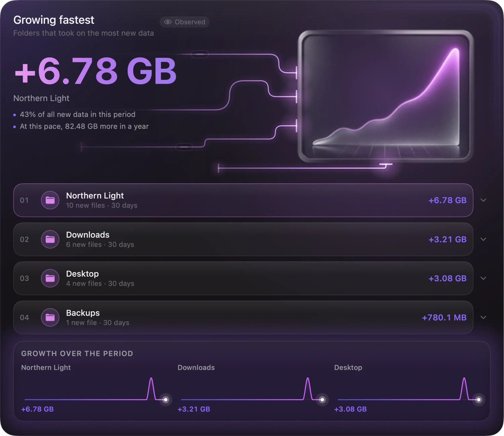Select the Northern Light row title
Viewport: 504px width, 436px height.
click(x=95, y=196)
